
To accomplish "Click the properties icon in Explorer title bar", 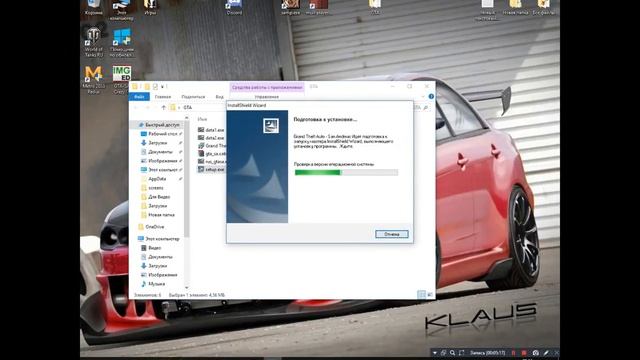I will click(x=155, y=87).
